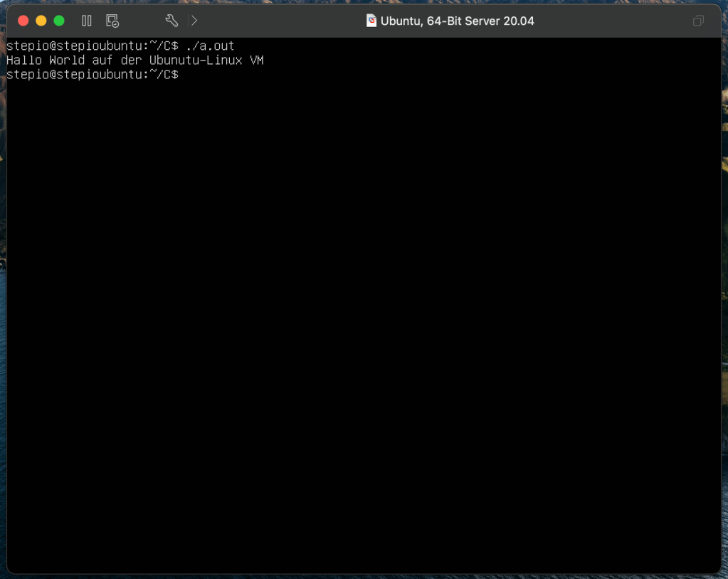Click the 'Ubuntu, 64-Bit Server 20.04' title

(x=457, y=21)
